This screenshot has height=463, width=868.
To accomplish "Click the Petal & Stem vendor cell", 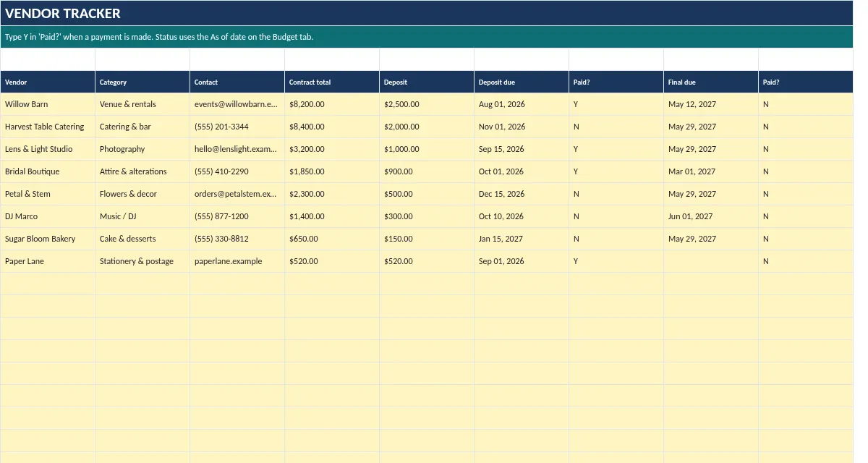I will pyautogui.click(x=48, y=194).
